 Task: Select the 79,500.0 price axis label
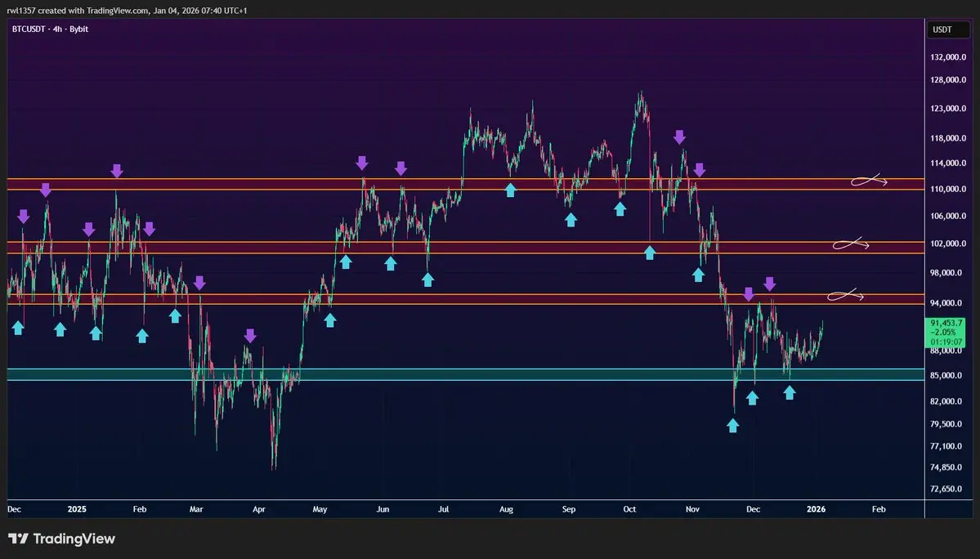(x=948, y=424)
